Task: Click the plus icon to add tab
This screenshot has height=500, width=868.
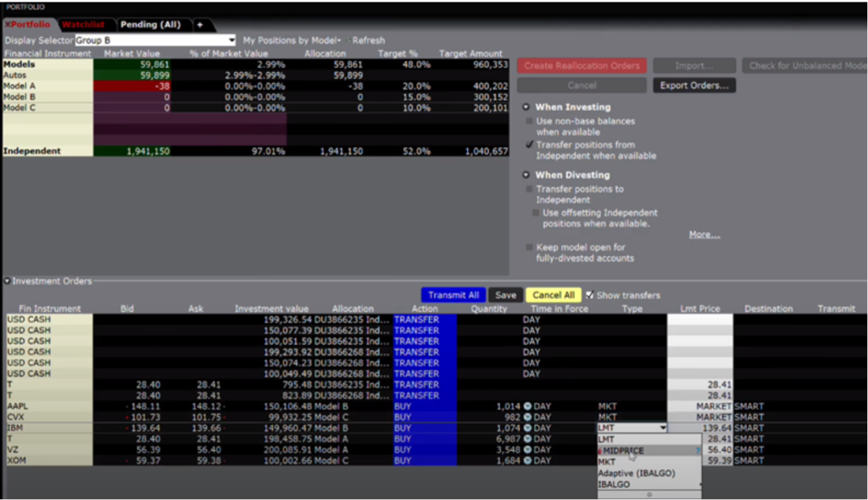Action: pos(200,25)
